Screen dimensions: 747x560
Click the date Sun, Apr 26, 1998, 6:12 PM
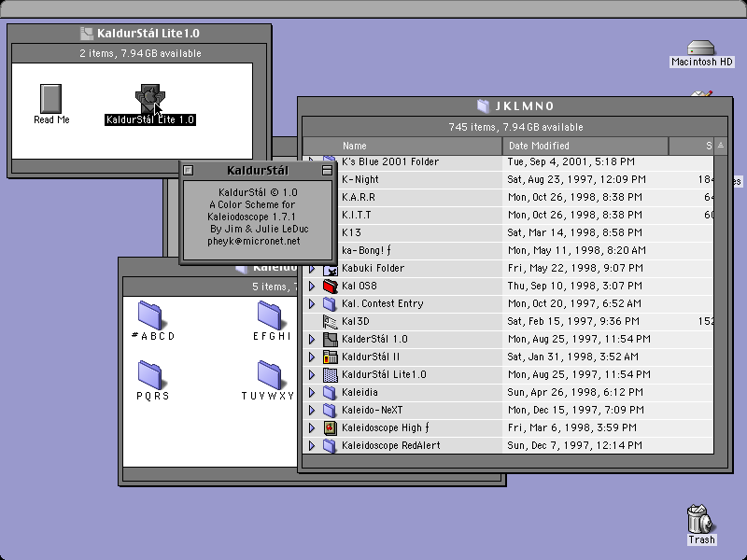(x=574, y=392)
